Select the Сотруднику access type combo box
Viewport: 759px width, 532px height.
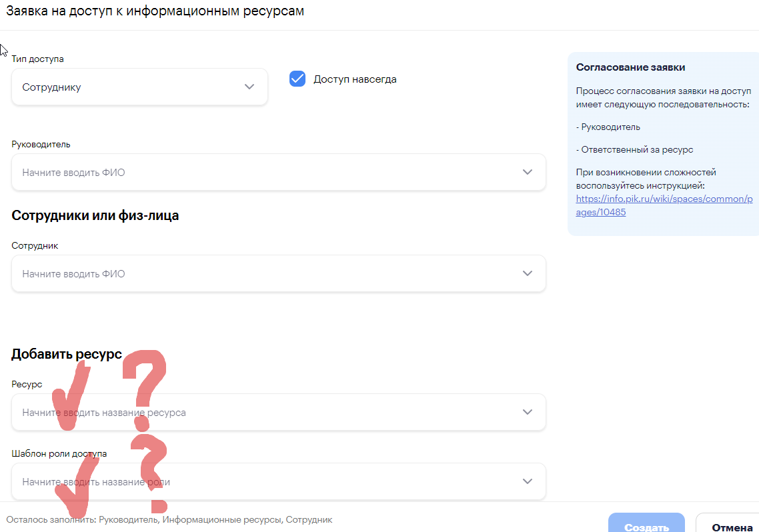(139, 87)
